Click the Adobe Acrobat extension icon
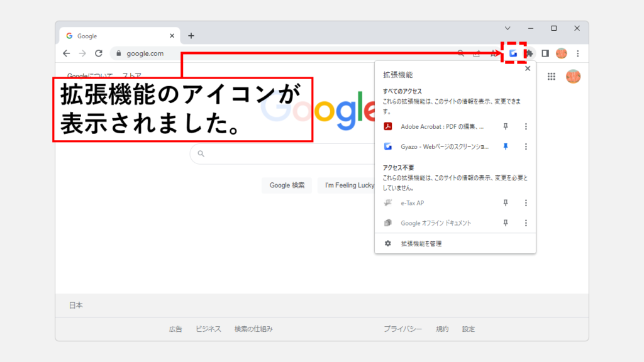This screenshot has height=362, width=644. click(389, 126)
